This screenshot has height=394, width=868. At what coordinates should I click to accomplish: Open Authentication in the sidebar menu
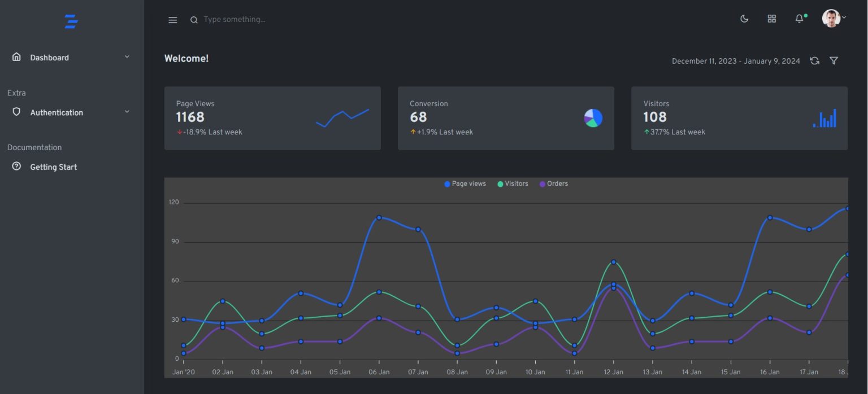[57, 112]
